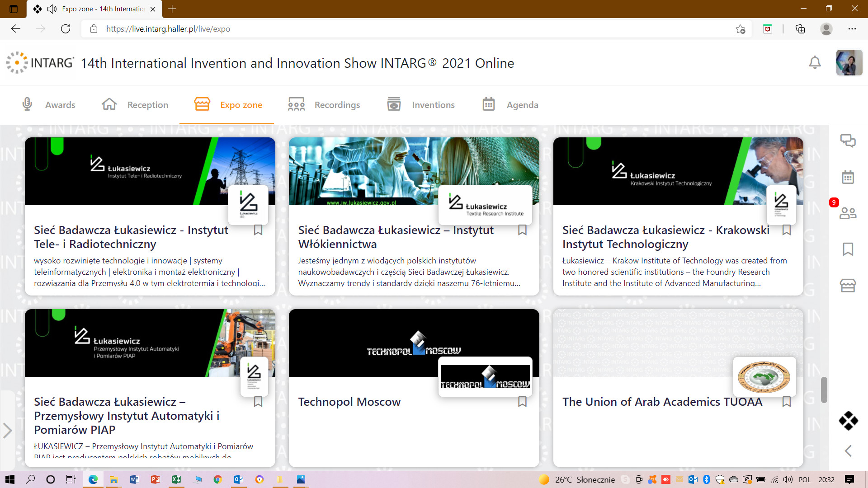
Task: Switch to the Recordings tab
Action: pyautogui.click(x=324, y=104)
